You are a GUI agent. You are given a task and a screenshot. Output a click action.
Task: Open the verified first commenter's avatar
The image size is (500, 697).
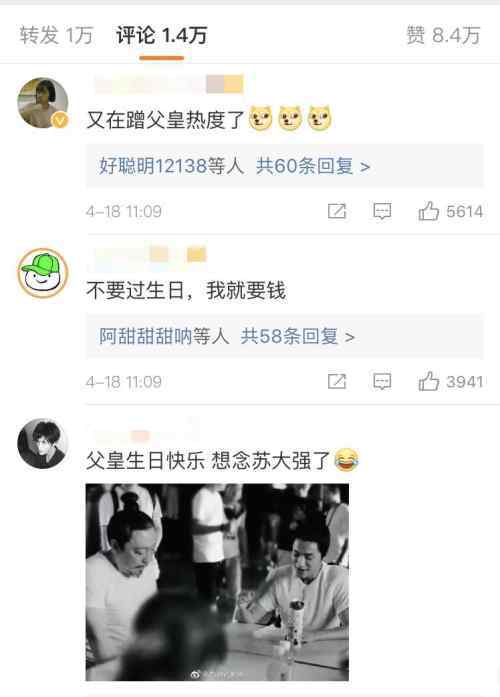(43, 103)
